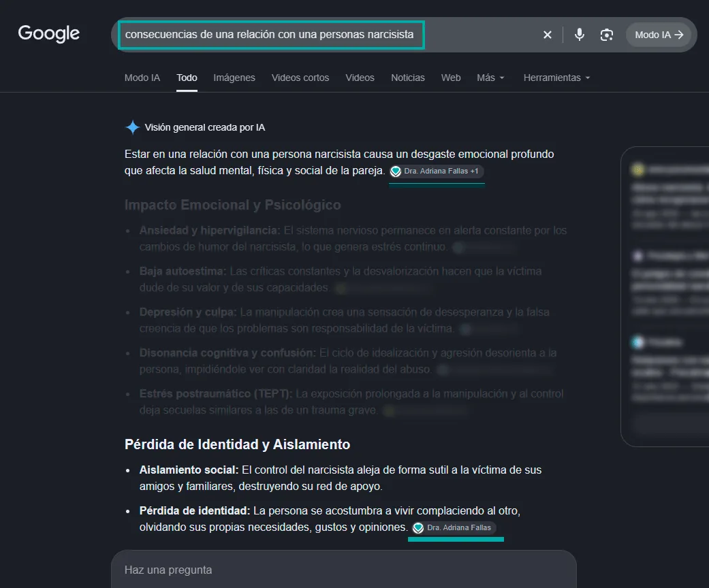Open the 'Dra. Adriana Fallas +1' source chip
Viewport: 709px width, 588px height.
(437, 171)
